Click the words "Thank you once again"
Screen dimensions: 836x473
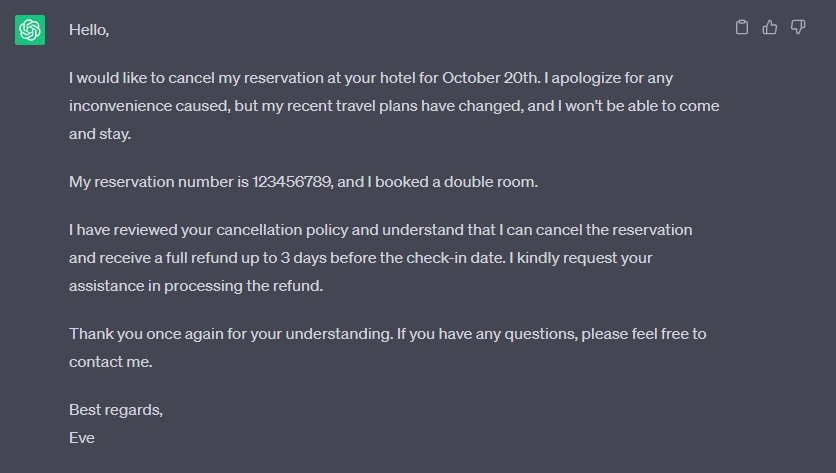point(146,334)
